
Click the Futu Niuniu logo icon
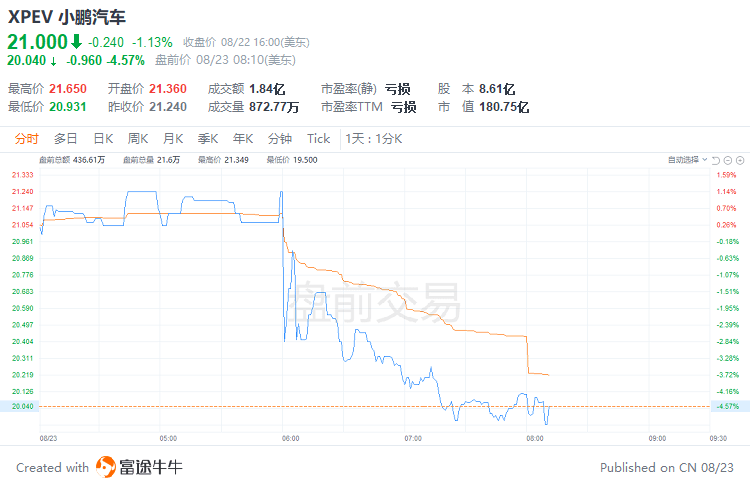[x=106, y=467]
